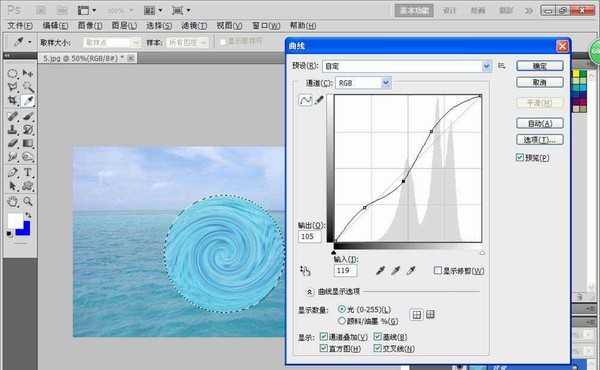Click the black point slider under curve

[334, 253]
